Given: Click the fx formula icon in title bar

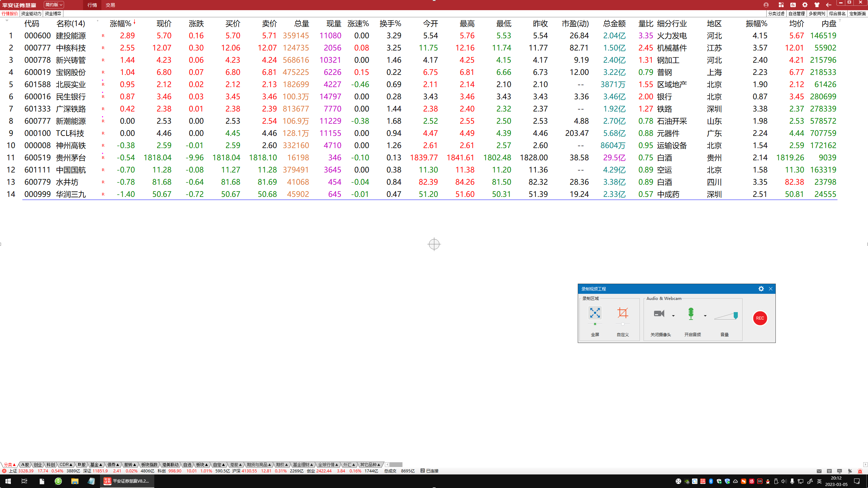Looking at the screenshot, I should coord(793,5).
